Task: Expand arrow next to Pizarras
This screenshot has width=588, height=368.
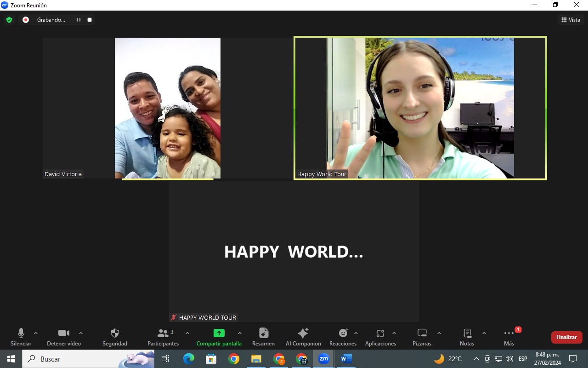Action: coord(439,333)
